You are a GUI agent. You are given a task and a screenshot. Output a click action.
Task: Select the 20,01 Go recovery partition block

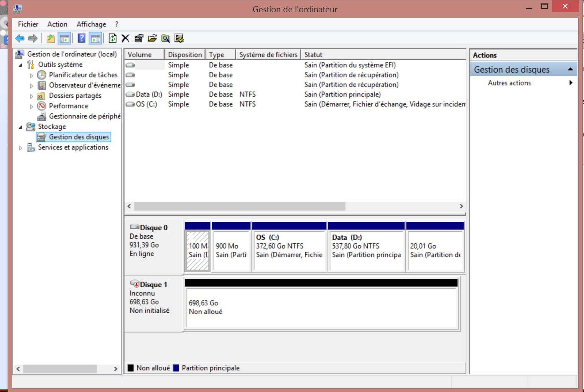[435, 247]
